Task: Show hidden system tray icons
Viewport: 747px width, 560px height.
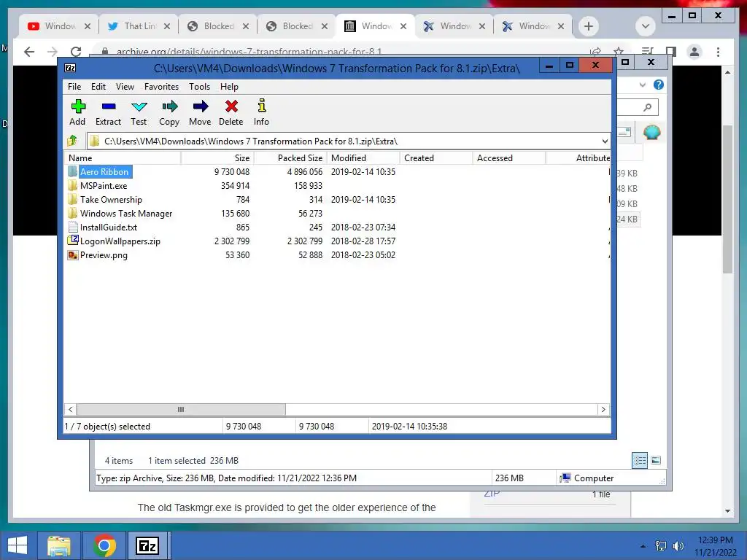Action: coord(643,546)
